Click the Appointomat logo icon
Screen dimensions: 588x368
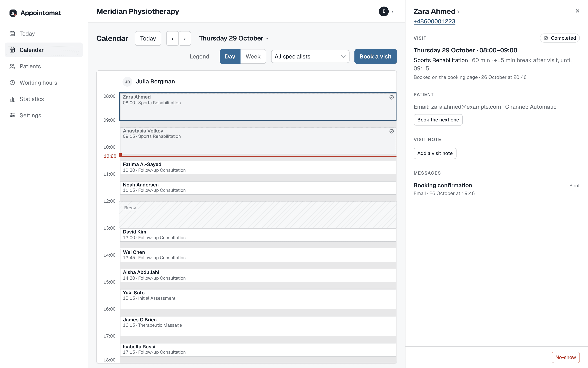pyautogui.click(x=13, y=13)
